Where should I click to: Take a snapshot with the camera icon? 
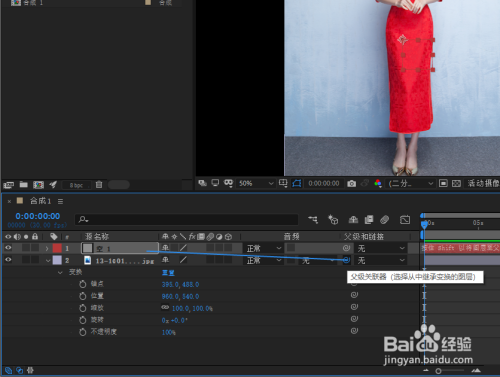point(351,184)
